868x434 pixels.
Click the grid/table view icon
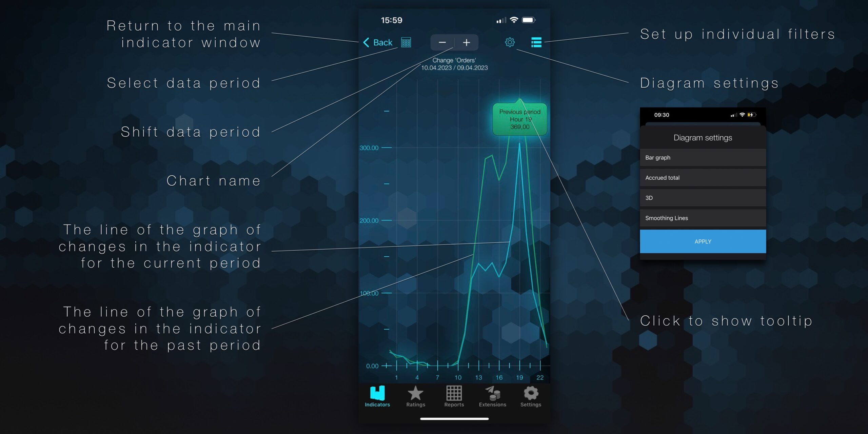click(x=406, y=43)
